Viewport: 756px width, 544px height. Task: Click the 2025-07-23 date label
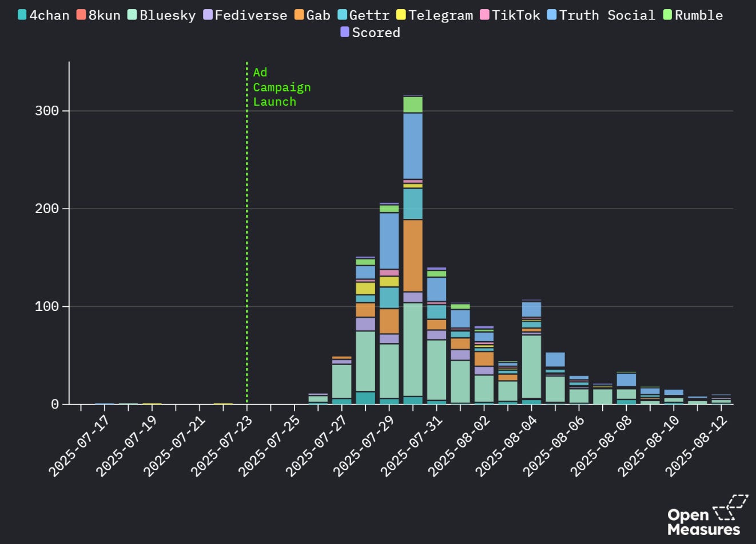click(x=221, y=446)
